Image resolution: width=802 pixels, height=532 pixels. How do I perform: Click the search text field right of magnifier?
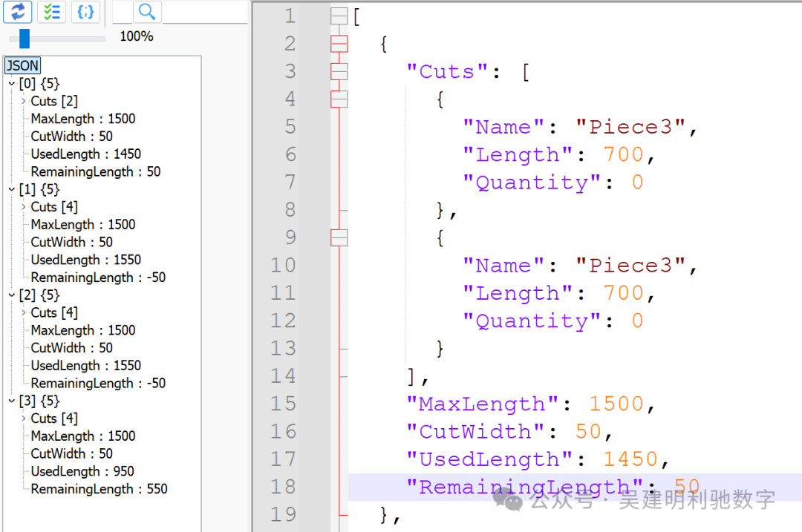tap(204, 12)
